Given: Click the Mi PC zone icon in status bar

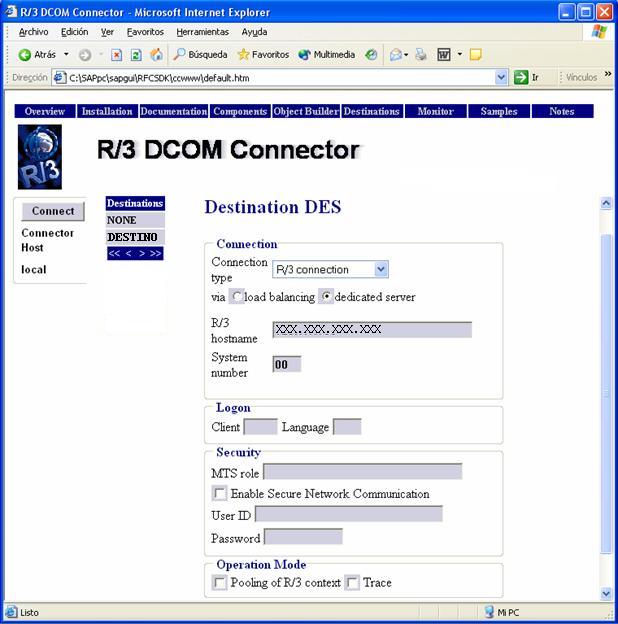Looking at the screenshot, I should [x=489, y=612].
